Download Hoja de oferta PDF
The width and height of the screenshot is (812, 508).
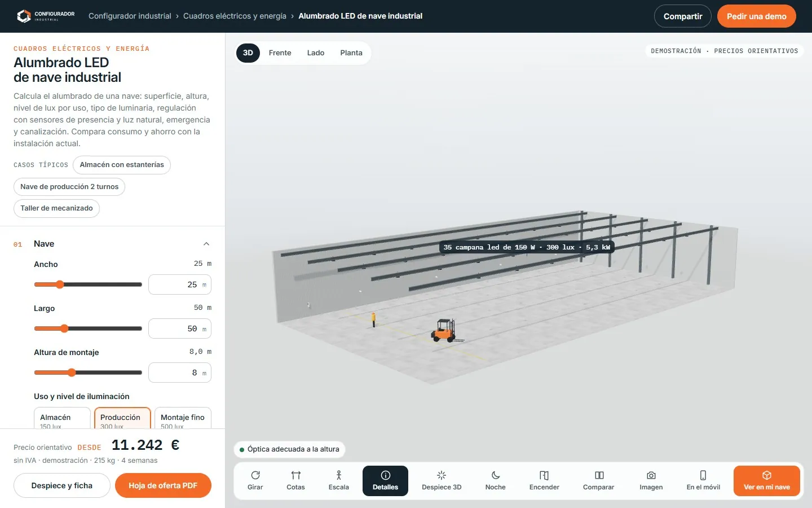point(163,485)
